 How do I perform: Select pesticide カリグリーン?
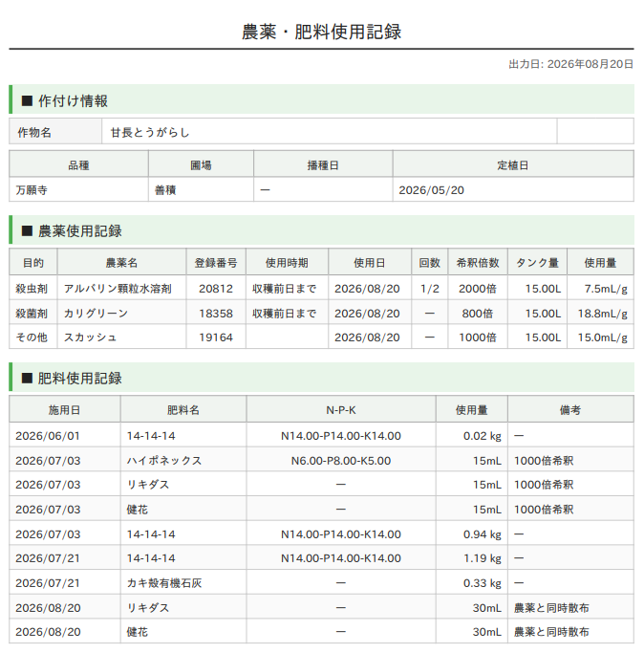point(96,314)
